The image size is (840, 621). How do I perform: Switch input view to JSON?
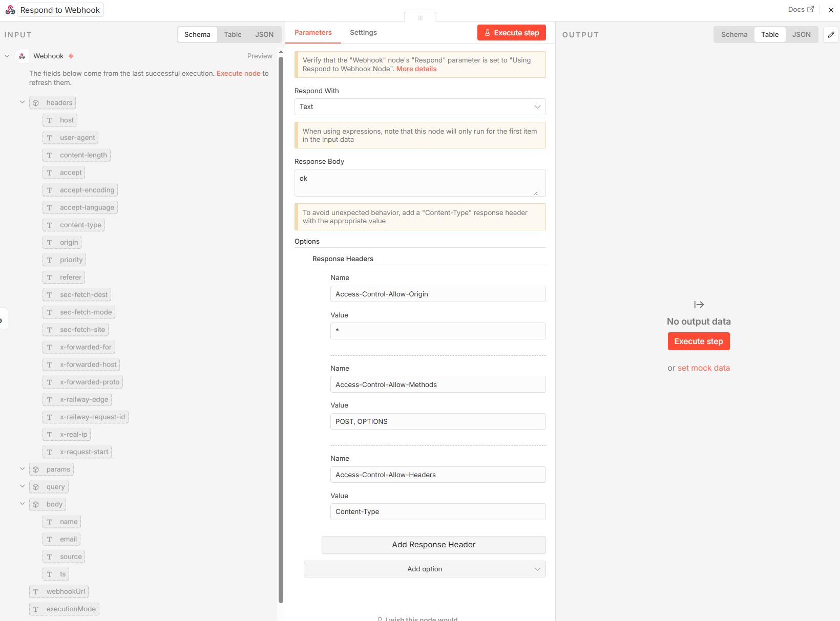coord(264,34)
